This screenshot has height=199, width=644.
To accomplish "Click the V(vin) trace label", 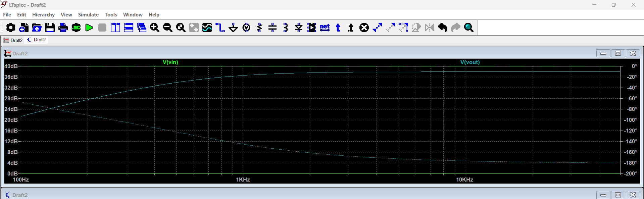I will point(170,62).
